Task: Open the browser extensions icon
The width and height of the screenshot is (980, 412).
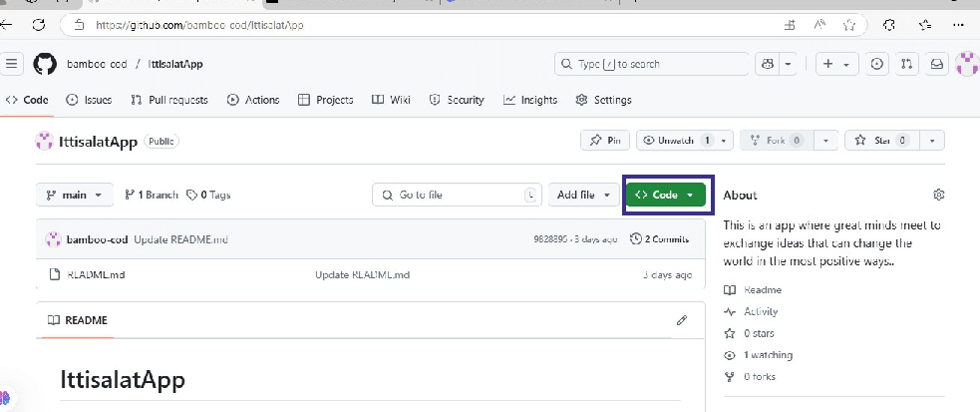Action: coord(888,25)
